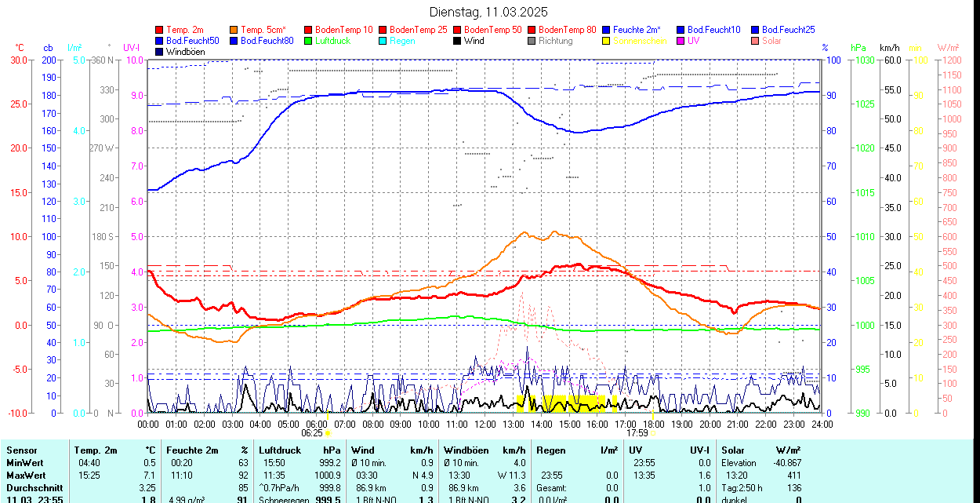Click the dark Windböen legend swatch

160,51
